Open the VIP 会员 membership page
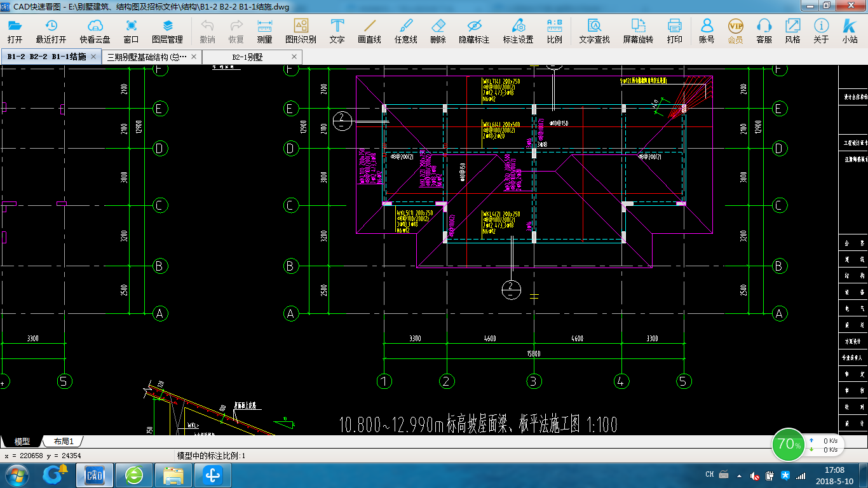This screenshot has width=868, height=488. (735, 31)
